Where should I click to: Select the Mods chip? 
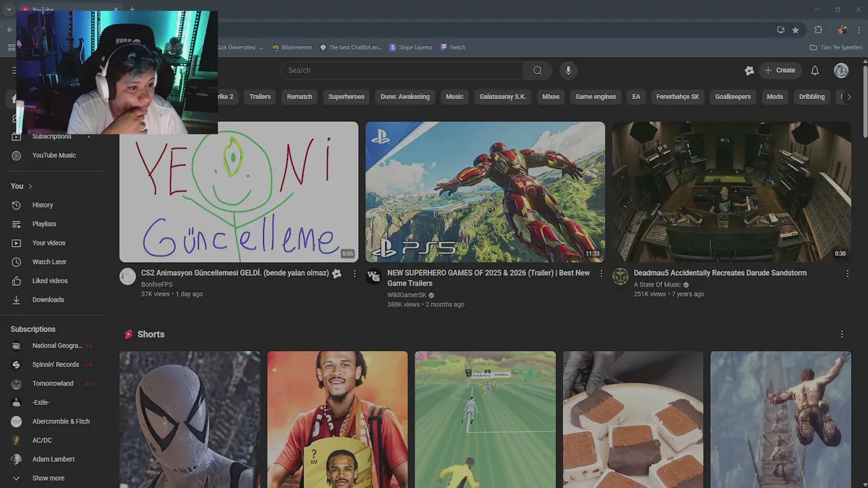click(x=775, y=97)
